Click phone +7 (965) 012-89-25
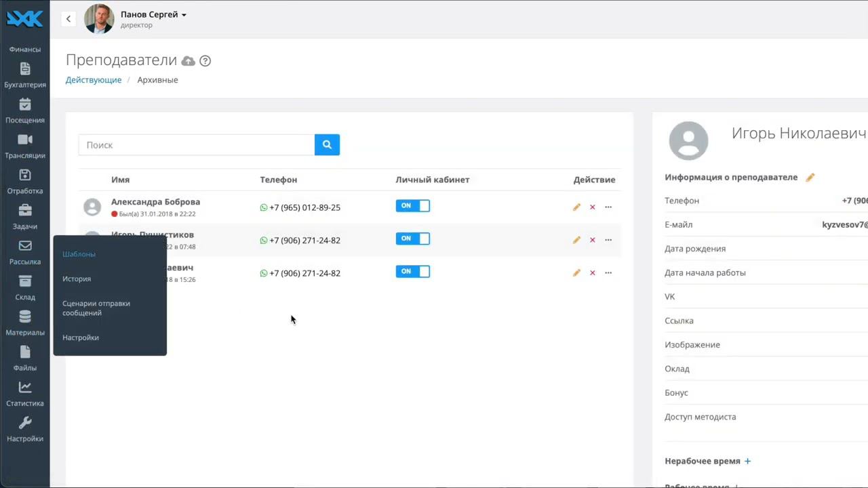868x488 pixels. pos(304,207)
